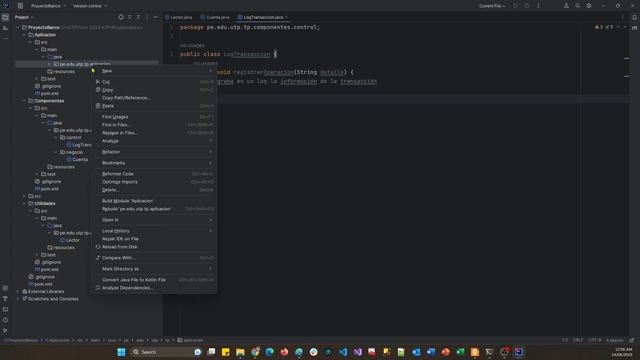The image size is (640, 360).
Task: Open Mark Directory as submenu
Action: pos(154,269)
